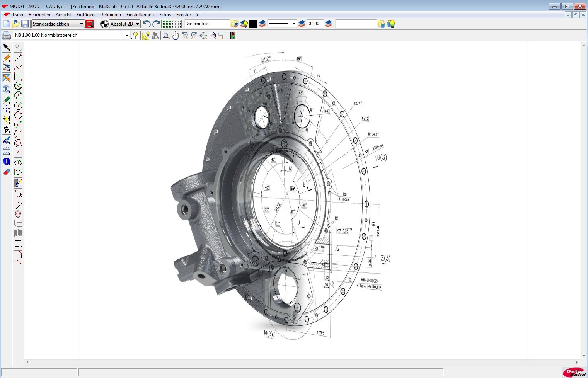Image resolution: width=588 pixels, height=378 pixels.
Task: Toggle the red square selection filter
Action: 90,24
